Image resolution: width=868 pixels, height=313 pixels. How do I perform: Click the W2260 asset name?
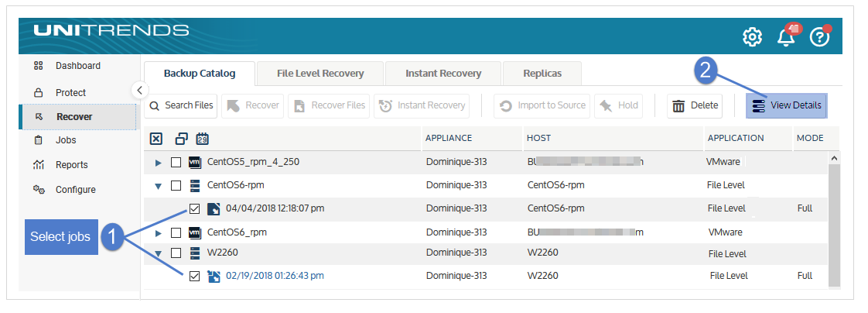223,253
